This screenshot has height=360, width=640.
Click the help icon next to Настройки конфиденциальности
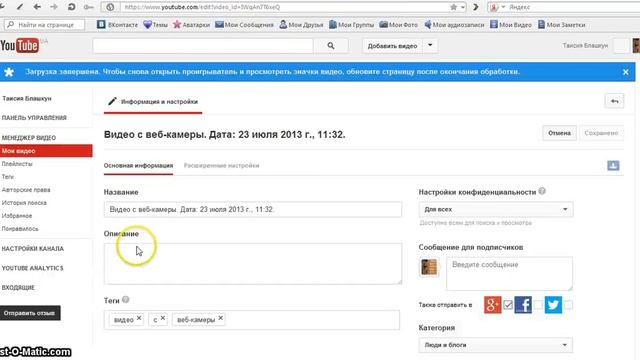click(x=542, y=191)
